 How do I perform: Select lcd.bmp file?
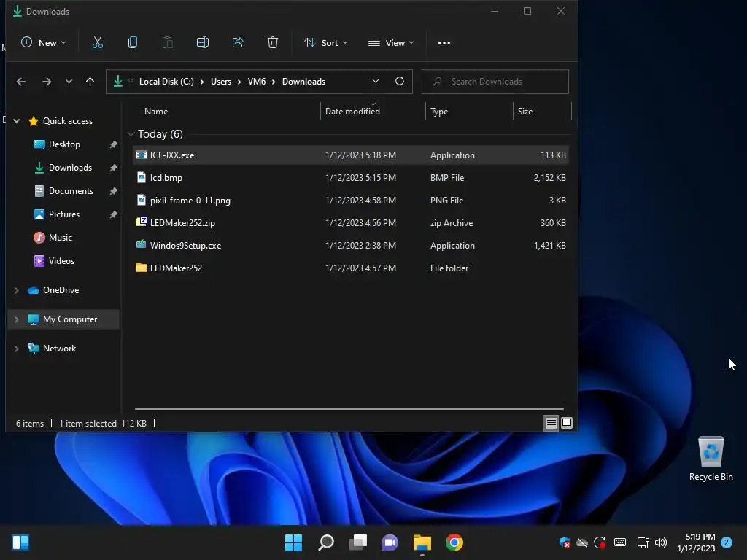(x=351, y=178)
